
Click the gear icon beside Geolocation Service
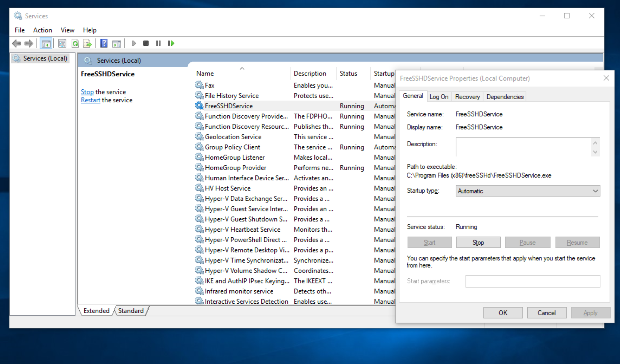click(x=199, y=136)
